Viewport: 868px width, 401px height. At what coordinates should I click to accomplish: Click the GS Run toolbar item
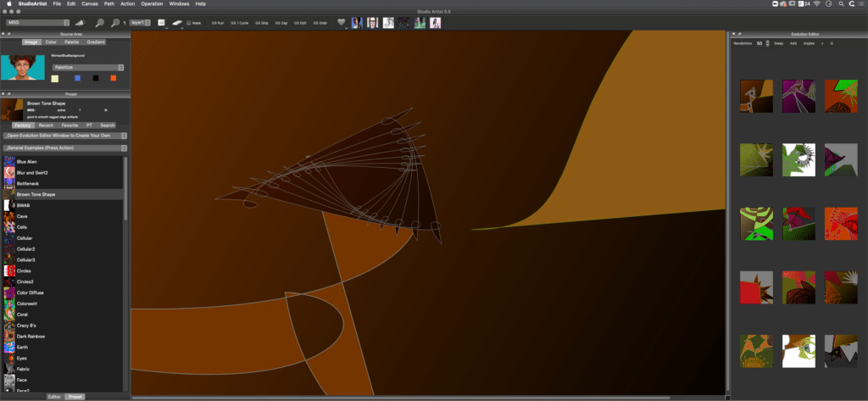[x=218, y=23]
